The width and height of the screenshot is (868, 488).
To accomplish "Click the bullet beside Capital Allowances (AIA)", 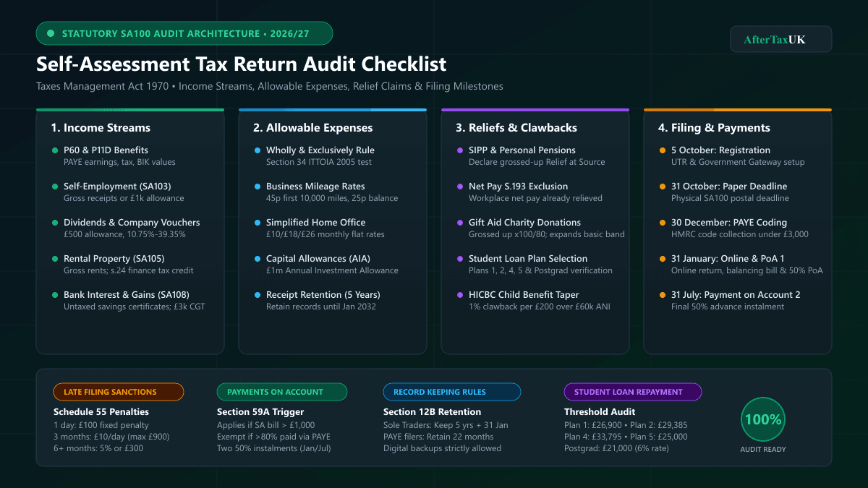I will pyautogui.click(x=258, y=259).
